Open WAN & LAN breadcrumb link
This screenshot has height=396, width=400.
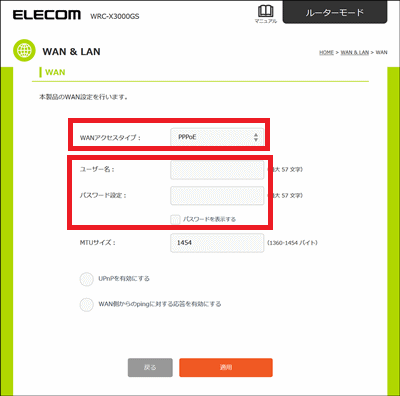355,52
